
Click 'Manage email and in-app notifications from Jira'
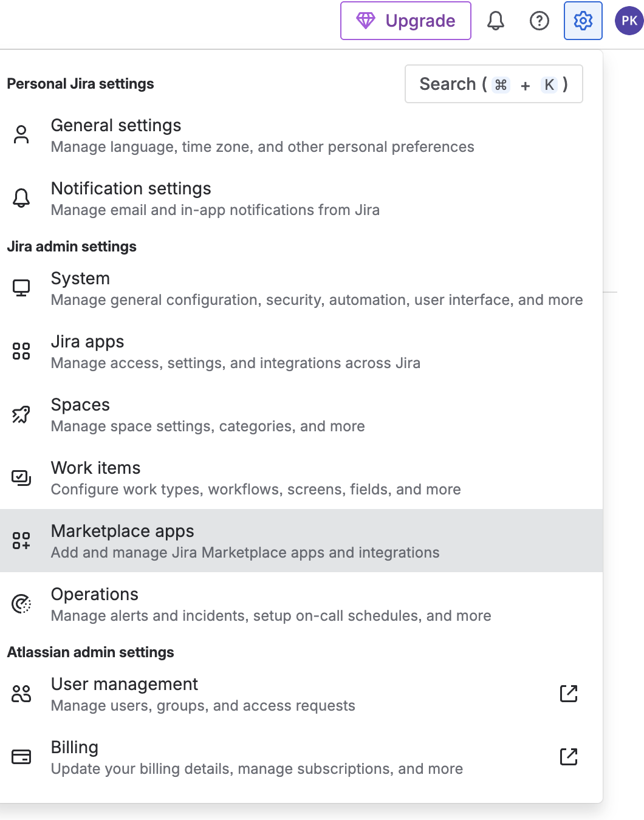click(x=215, y=210)
